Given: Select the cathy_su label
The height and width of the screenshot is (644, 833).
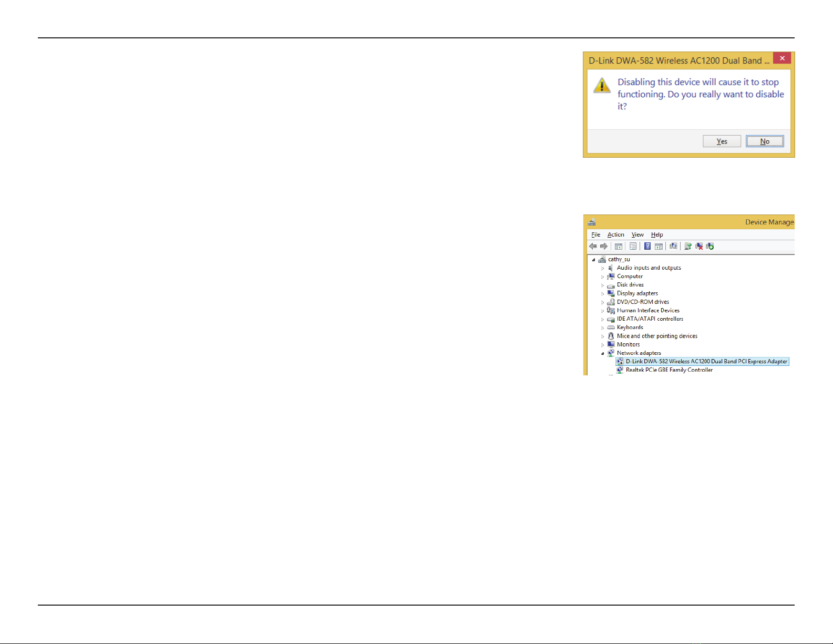Looking at the screenshot, I should [619, 259].
